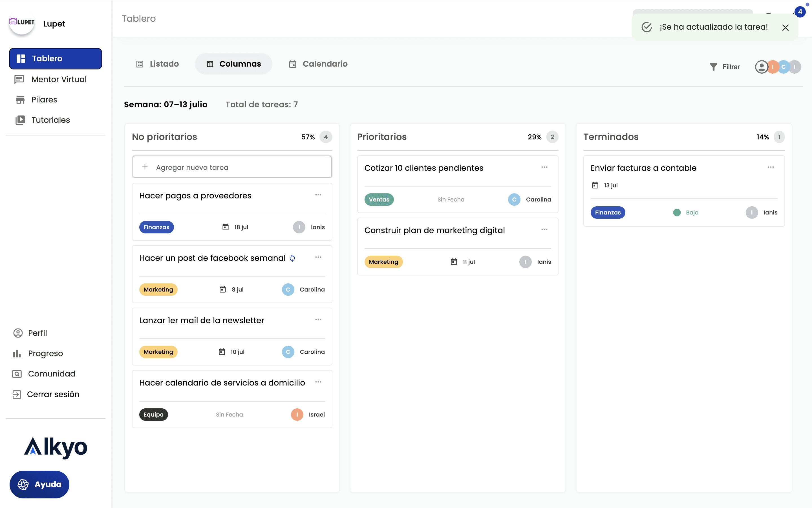Click Sin Fecha on calendario servicios task
The width and height of the screenshot is (812, 508).
[x=230, y=415]
